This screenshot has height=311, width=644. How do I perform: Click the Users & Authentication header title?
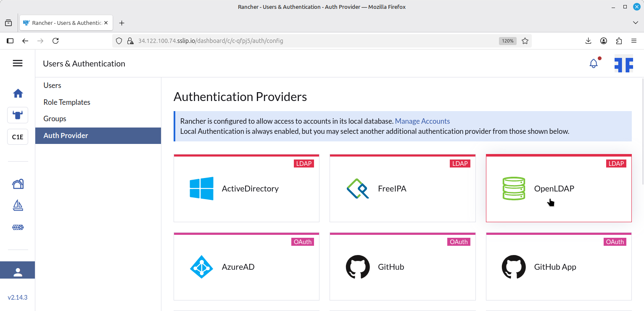pyautogui.click(x=84, y=64)
